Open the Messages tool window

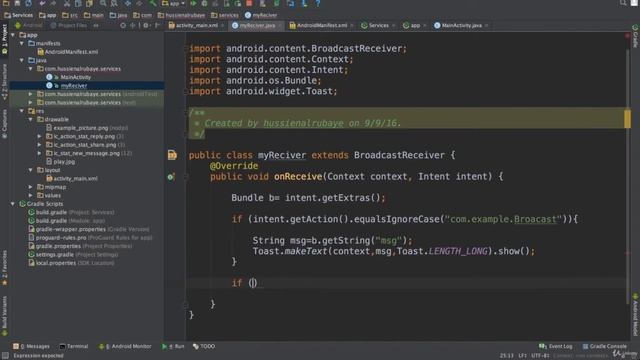[31, 347]
